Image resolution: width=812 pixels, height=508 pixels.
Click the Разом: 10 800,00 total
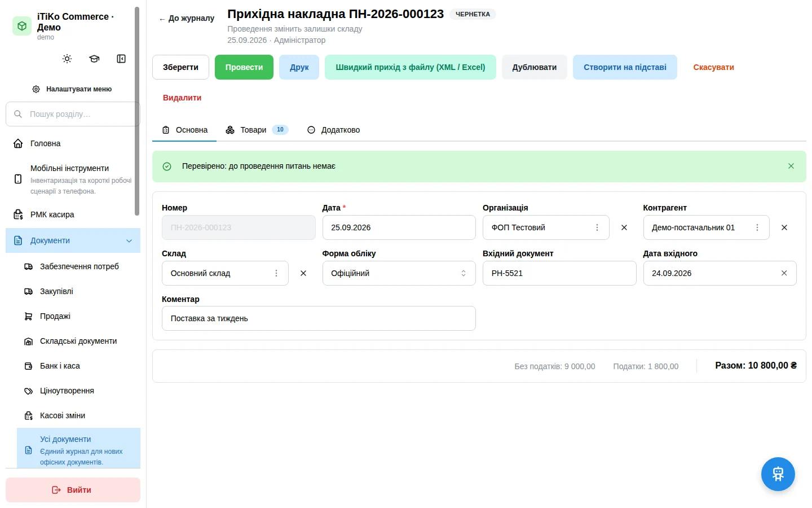756,366
